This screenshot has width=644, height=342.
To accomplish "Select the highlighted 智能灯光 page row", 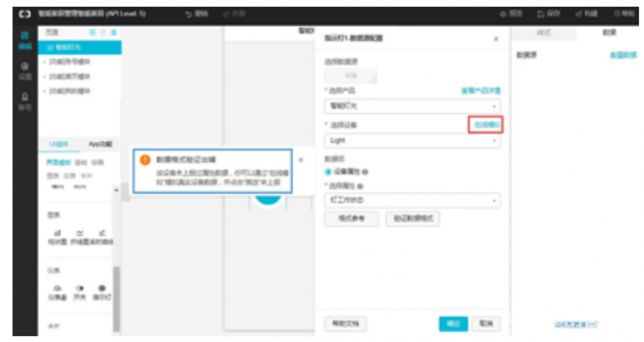I will pos(80,47).
